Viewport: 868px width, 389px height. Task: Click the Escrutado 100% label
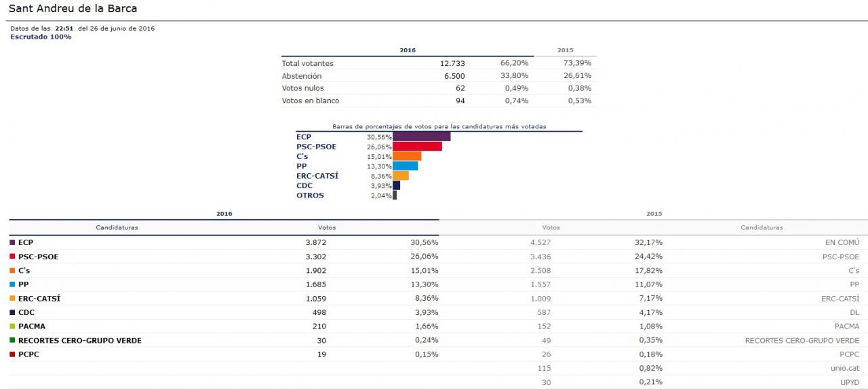[x=41, y=37]
